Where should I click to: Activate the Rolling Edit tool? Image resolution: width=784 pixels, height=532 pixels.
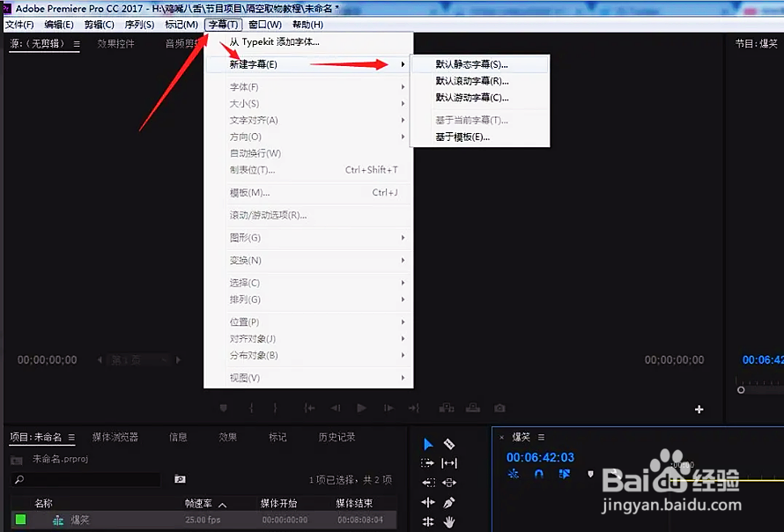[428, 521]
